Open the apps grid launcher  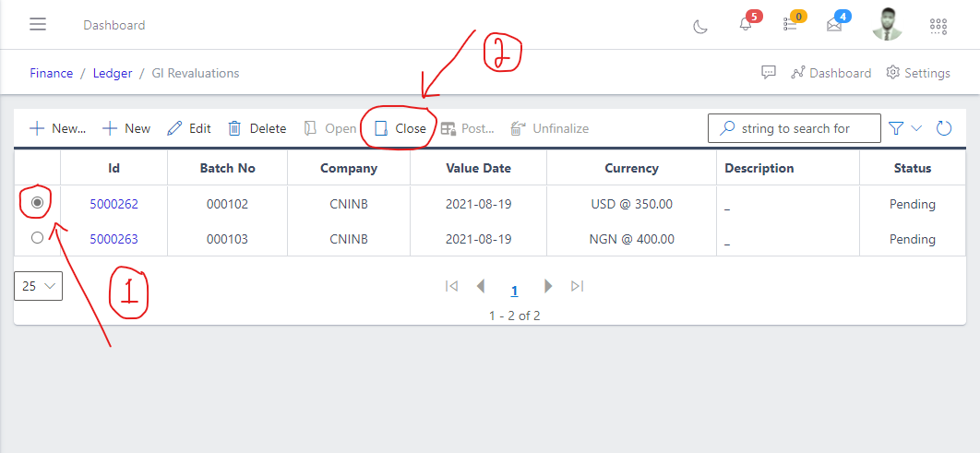pyautogui.click(x=938, y=26)
